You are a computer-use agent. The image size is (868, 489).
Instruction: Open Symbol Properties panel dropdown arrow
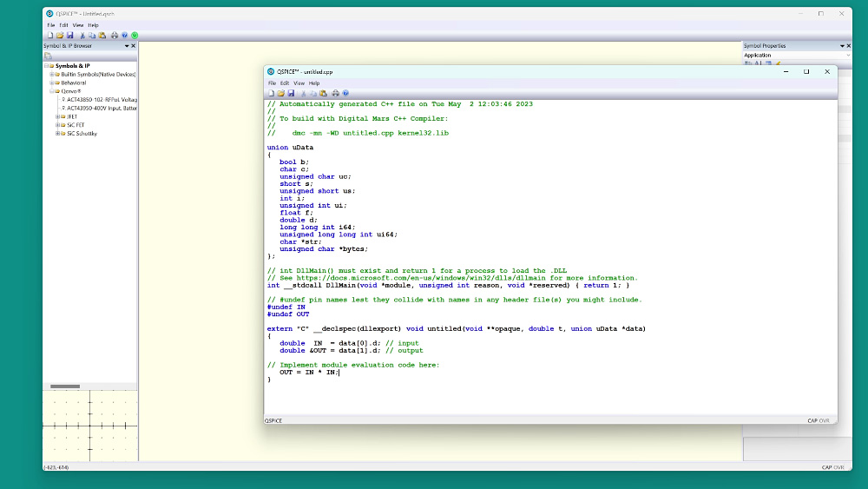843,46
